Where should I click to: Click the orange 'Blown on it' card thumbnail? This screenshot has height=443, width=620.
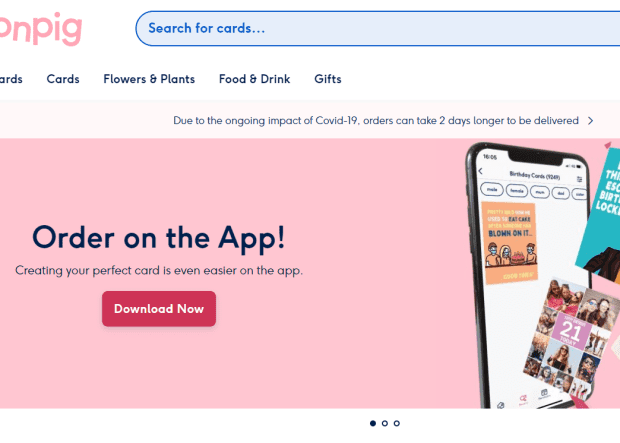click(510, 243)
